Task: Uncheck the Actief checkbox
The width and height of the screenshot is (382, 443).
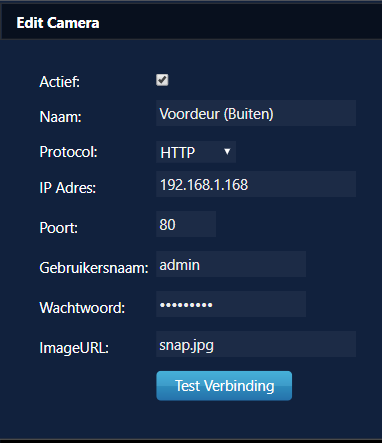Action: click(x=162, y=80)
